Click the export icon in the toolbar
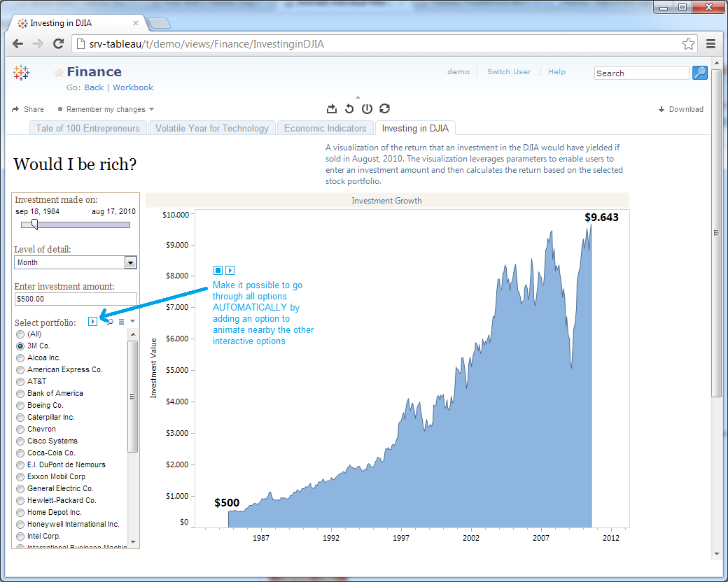728x582 pixels. (332, 108)
